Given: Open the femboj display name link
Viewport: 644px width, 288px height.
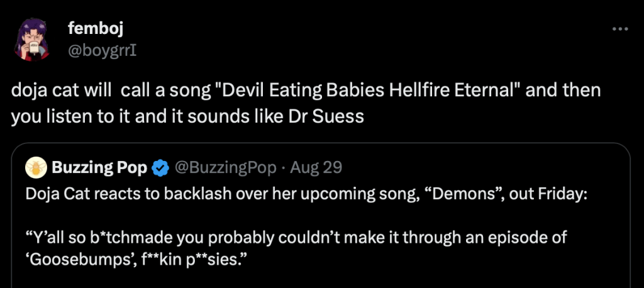Looking at the screenshot, I should (87, 29).
